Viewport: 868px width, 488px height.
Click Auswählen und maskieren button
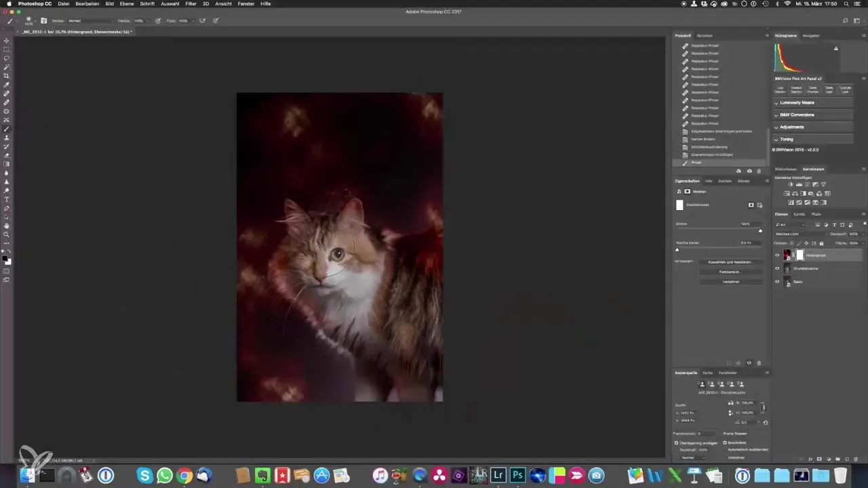[730, 262]
